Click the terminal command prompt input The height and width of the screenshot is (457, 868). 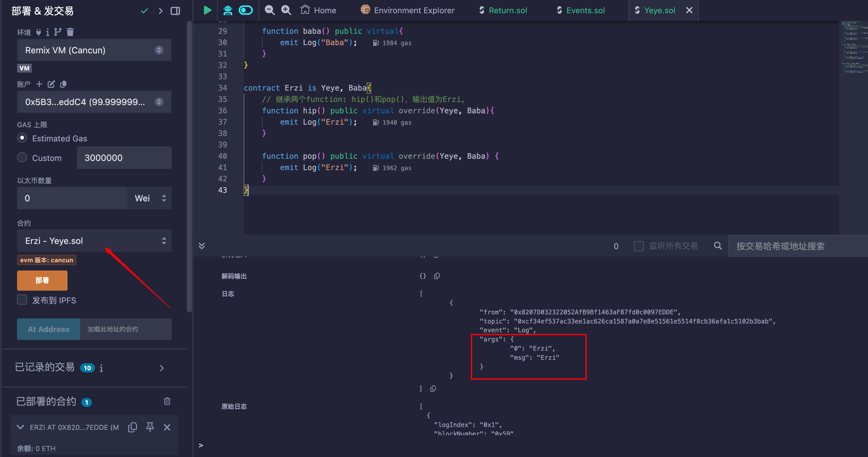534,446
